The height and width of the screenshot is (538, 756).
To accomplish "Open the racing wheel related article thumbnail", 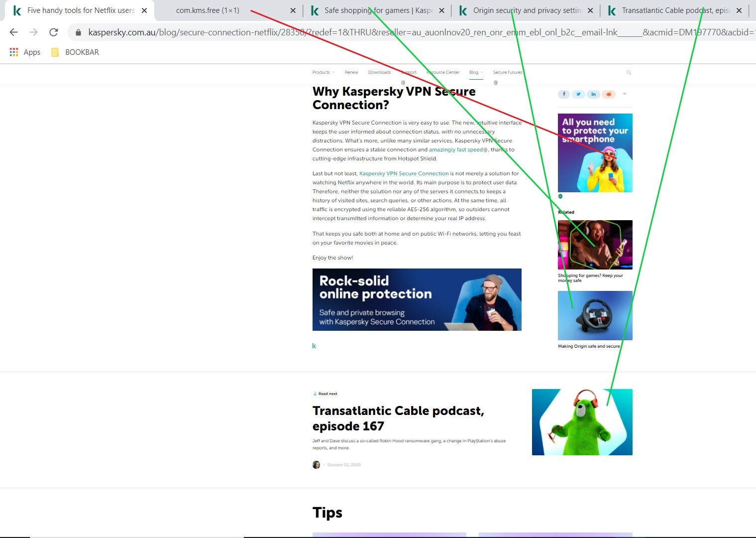I will [x=595, y=315].
